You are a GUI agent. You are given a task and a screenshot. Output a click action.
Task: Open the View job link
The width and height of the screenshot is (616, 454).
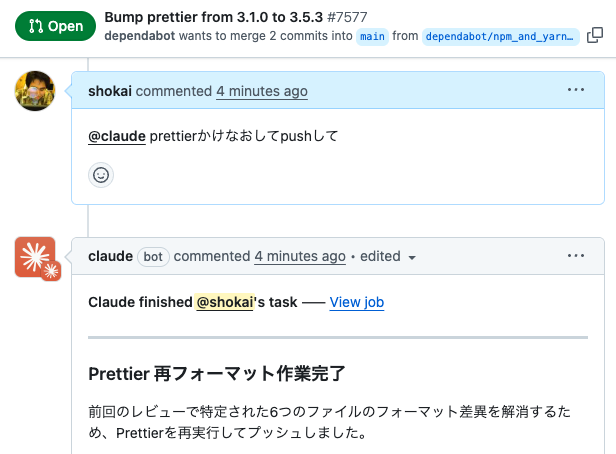point(357,302)
